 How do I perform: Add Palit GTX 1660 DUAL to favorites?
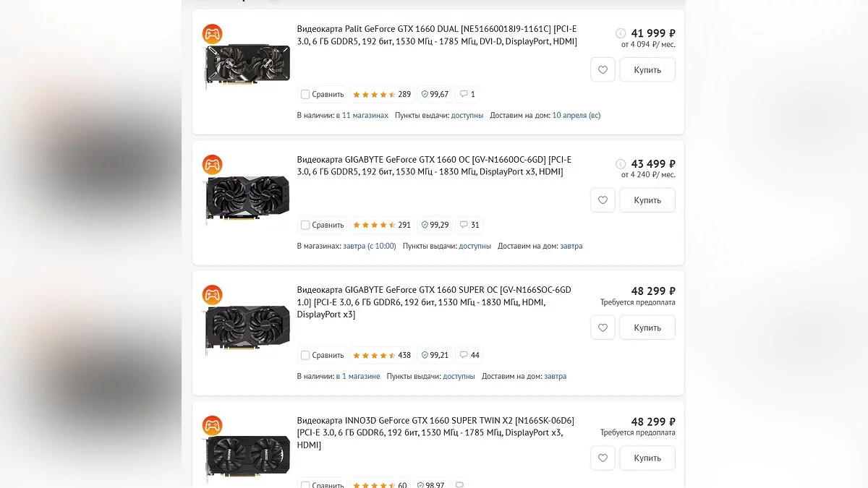tap(603, 70)
